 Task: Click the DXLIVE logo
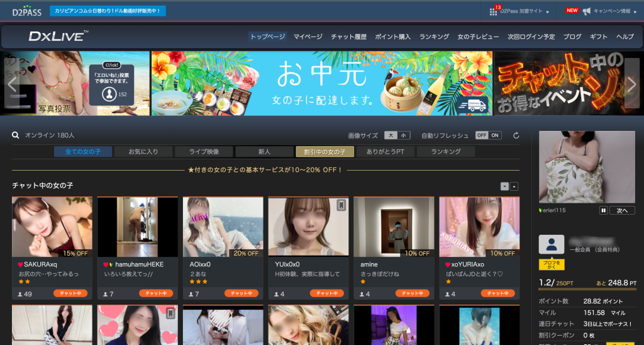click(x=58, y=37)
